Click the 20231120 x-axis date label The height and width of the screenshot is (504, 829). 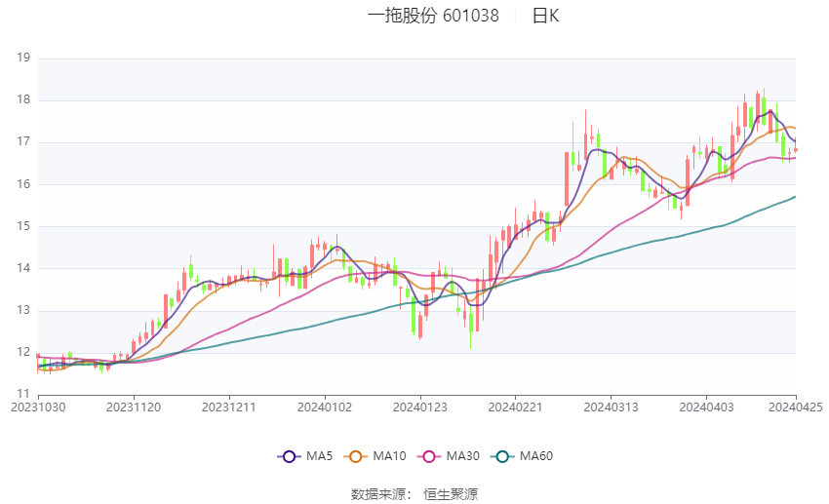pos(134,407)
